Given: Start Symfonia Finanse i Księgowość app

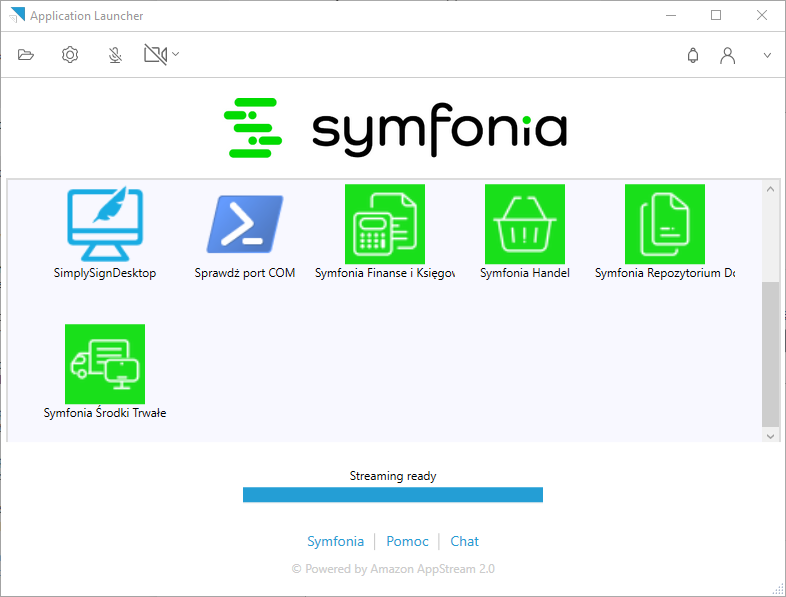Looking at the screenshot, I should pos(385,224).
